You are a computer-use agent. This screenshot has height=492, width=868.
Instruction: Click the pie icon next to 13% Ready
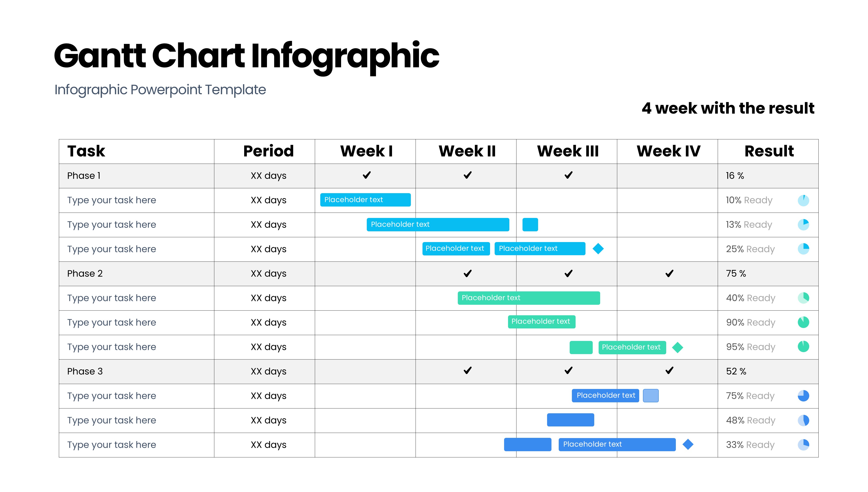[x=803, y=225]
